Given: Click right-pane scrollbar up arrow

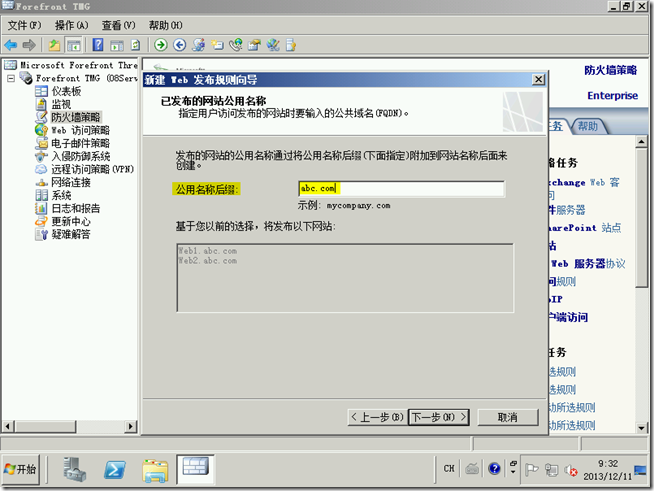Looking at the screenshot, I should [641, 142].
